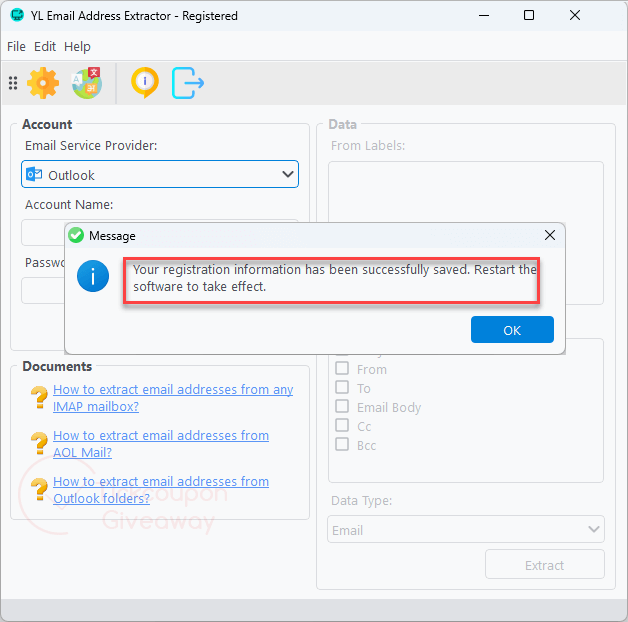Viewport: 628px width, 622px height.
Task: Click the From Labels list box
Action: (466, 192)
